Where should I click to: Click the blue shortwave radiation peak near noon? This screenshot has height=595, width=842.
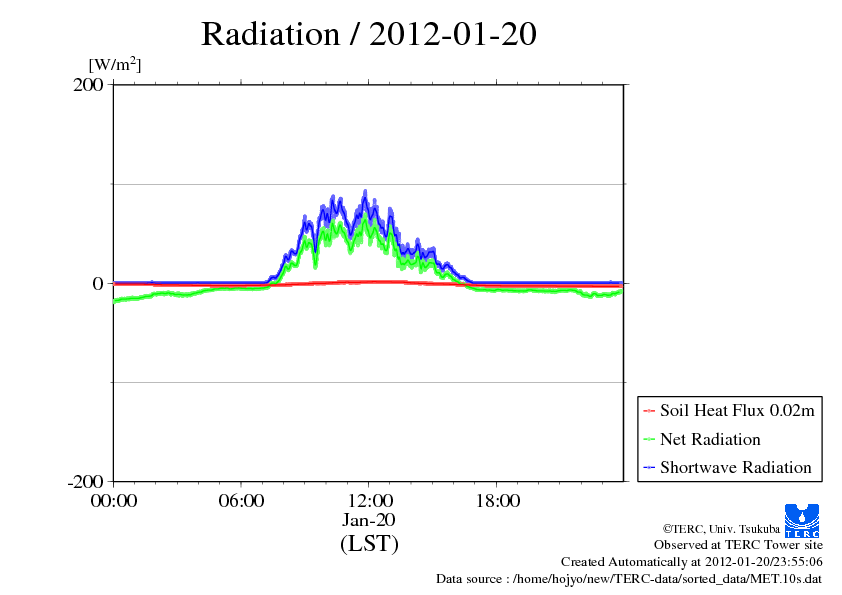(x=366, y=193)
